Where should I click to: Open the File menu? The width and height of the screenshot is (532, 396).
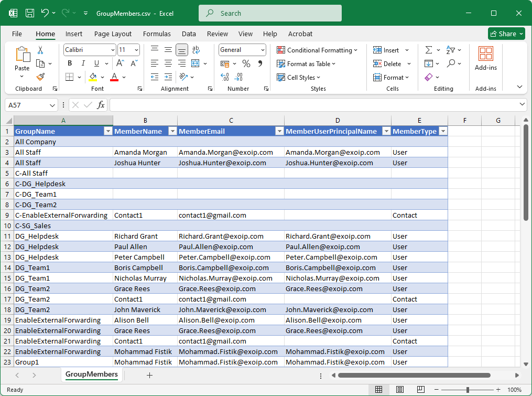pos(17,34)
